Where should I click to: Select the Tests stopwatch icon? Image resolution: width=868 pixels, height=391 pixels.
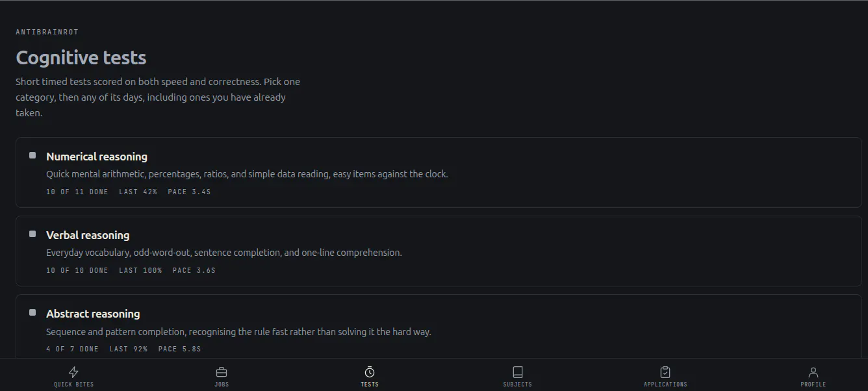click(x=370, y=372)
